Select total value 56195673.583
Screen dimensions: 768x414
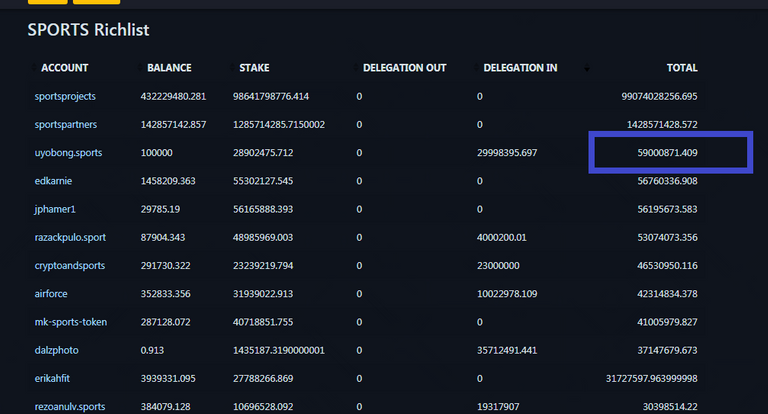(x=667, y=209)
